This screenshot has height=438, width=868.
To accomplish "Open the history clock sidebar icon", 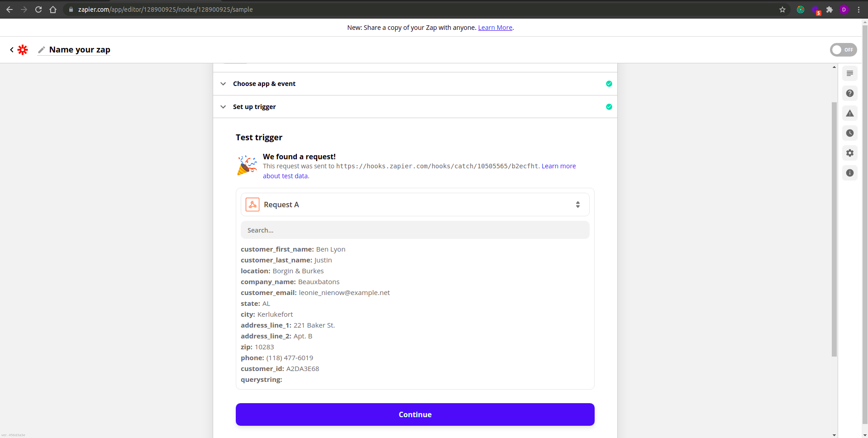I will pos(850,133).
